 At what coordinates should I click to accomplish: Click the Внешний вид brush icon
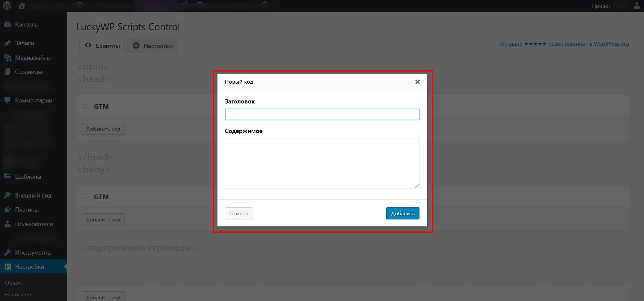tap(7, 196)
